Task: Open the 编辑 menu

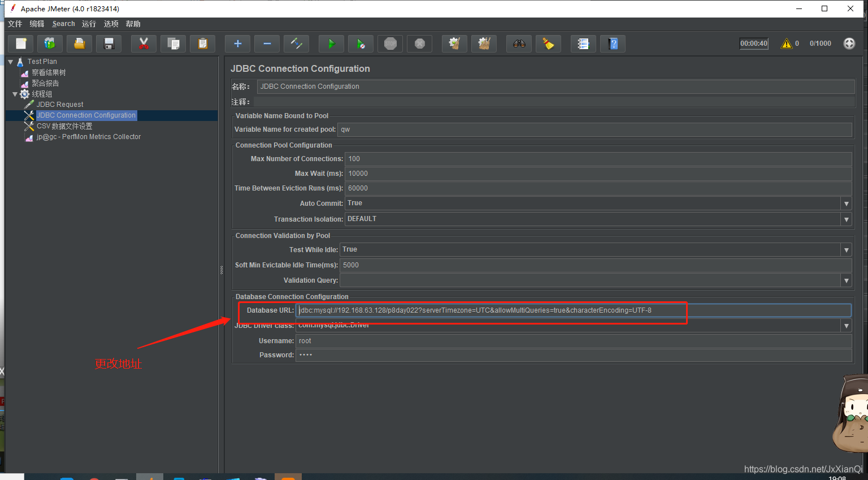Action: coord(37,24)
